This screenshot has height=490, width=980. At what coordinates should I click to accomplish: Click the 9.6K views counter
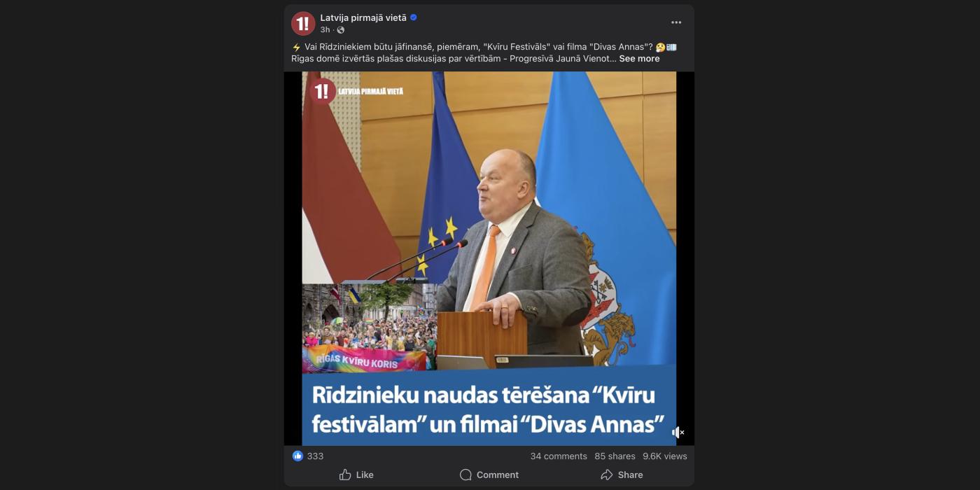(x=665, y=456)
